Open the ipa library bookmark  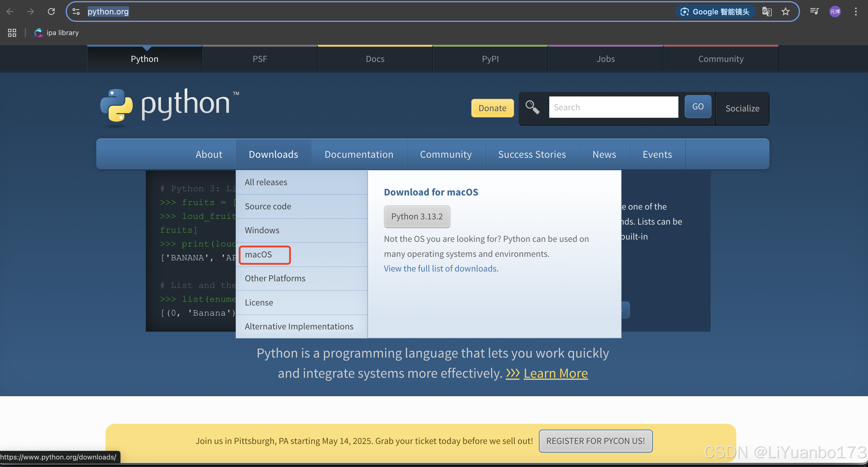tap(56, 33)
